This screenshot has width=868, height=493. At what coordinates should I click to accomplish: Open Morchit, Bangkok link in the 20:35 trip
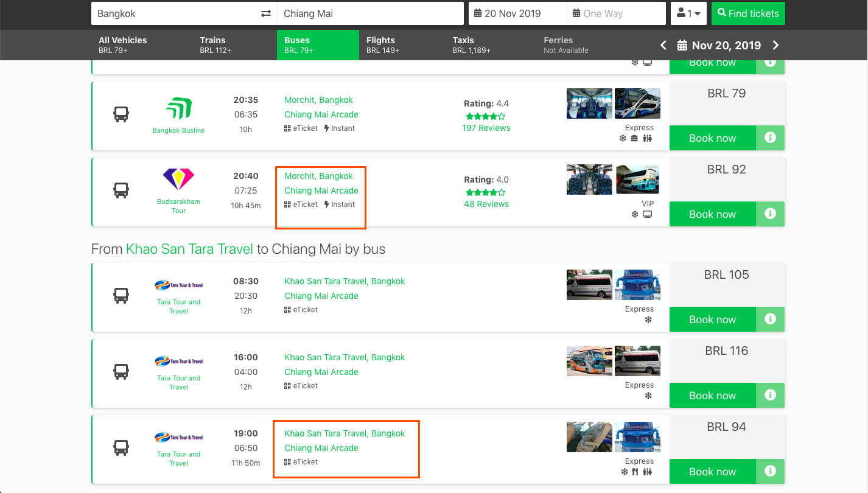(318, 100)
